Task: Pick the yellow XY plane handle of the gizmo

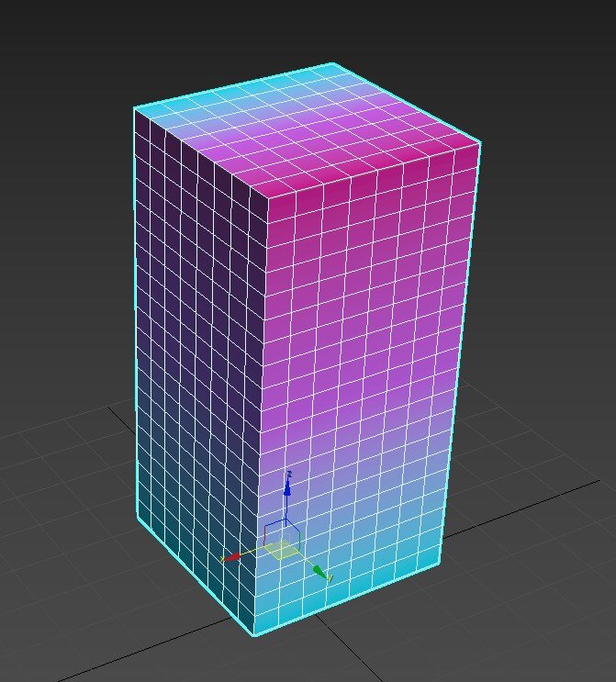Action: pyautogui.click(x=283, y=549)
